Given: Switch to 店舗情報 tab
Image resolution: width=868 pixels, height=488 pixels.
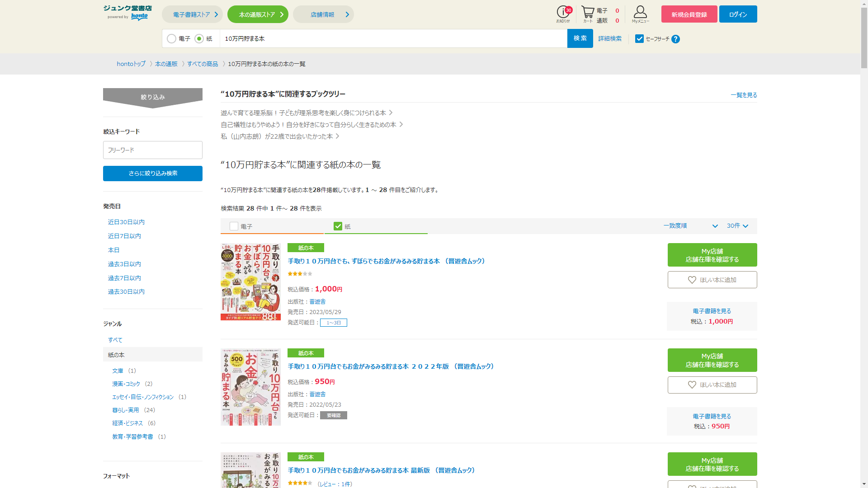Looking at the screenshot, I should pos(323,14).
